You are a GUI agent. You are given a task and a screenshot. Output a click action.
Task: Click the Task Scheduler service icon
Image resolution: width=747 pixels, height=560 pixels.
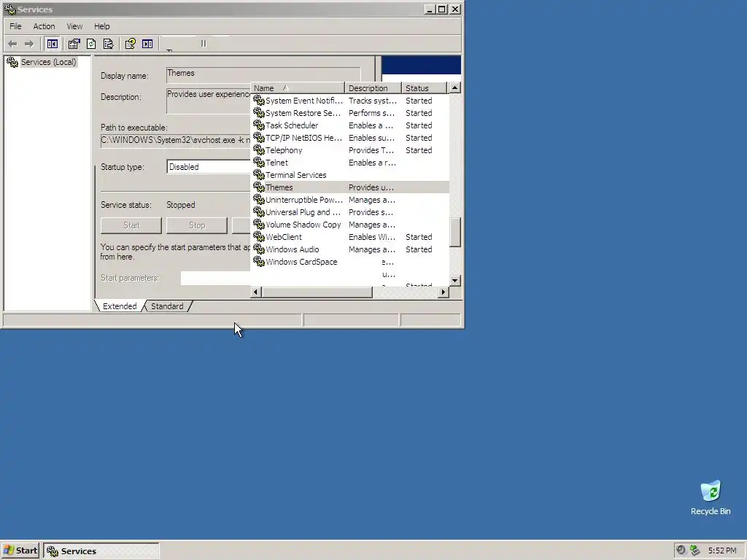click(259, 125)
